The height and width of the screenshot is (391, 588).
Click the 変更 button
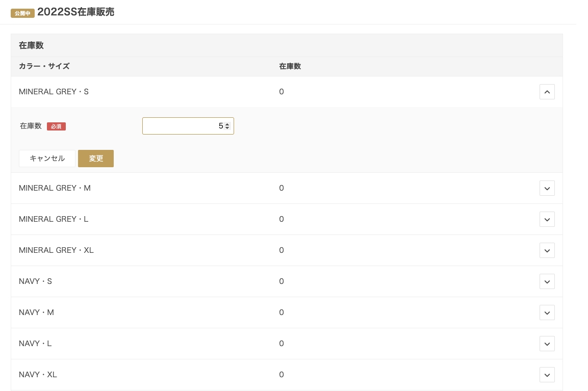(96, 159)
